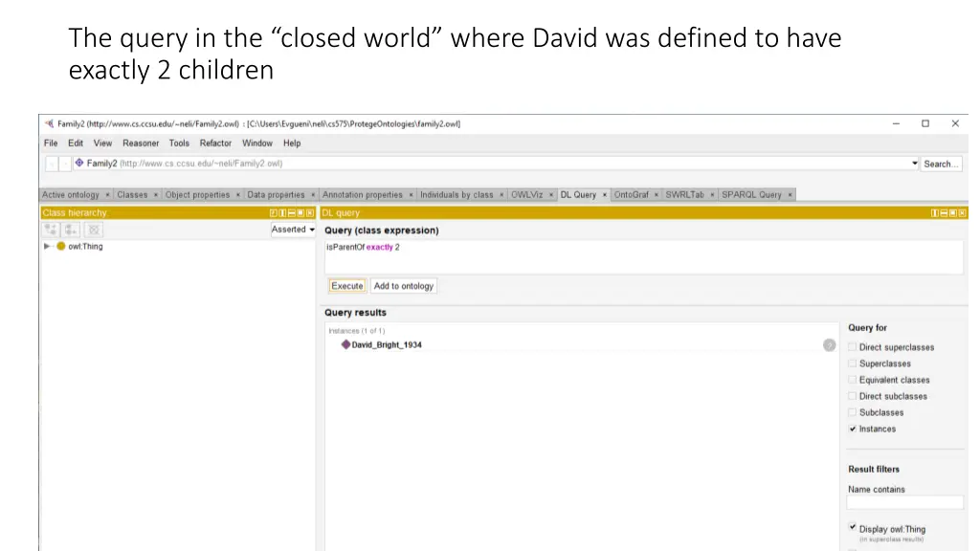Enable the Direct superclasses checkbox

coord(853,346)
